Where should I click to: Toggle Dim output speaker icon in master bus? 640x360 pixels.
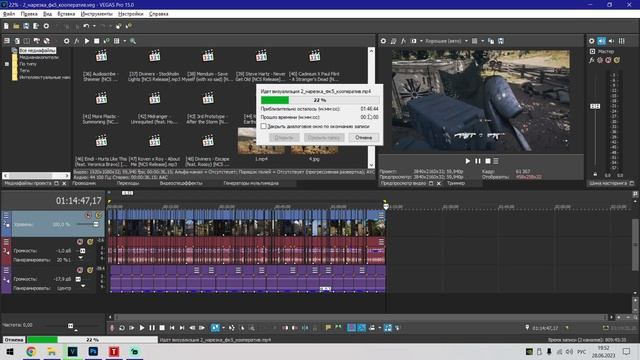pos(611,41)
